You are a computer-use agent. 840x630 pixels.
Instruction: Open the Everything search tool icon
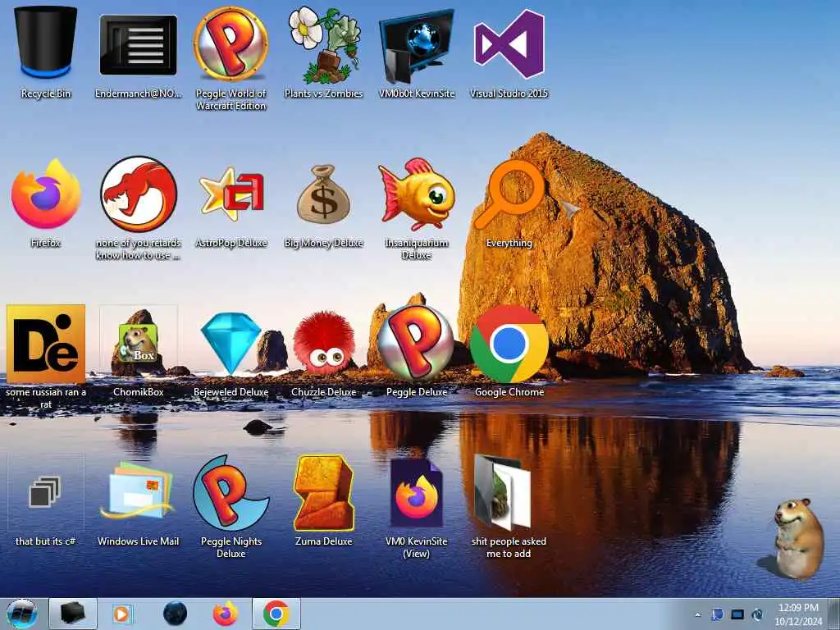[x=509, y=203]
